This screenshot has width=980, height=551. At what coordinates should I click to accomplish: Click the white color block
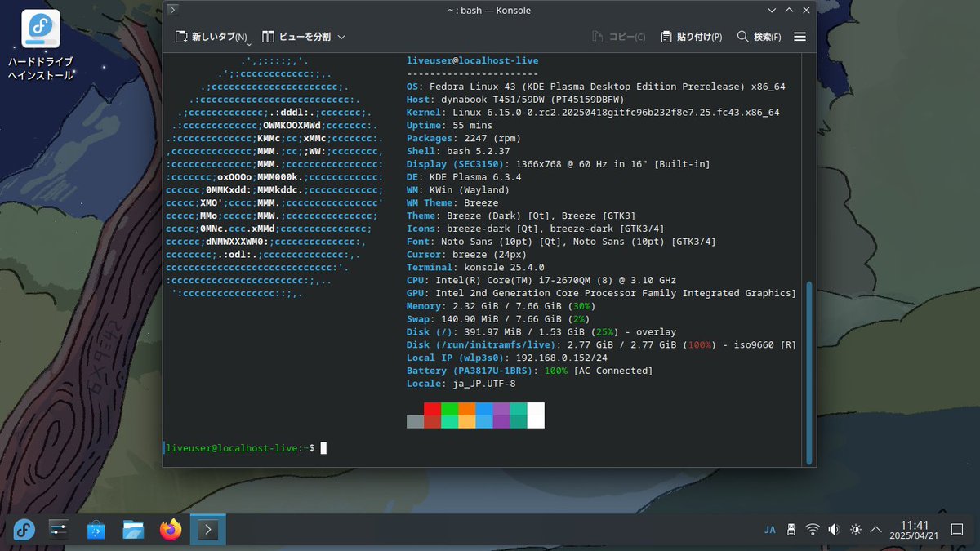(x=536, y=415)
